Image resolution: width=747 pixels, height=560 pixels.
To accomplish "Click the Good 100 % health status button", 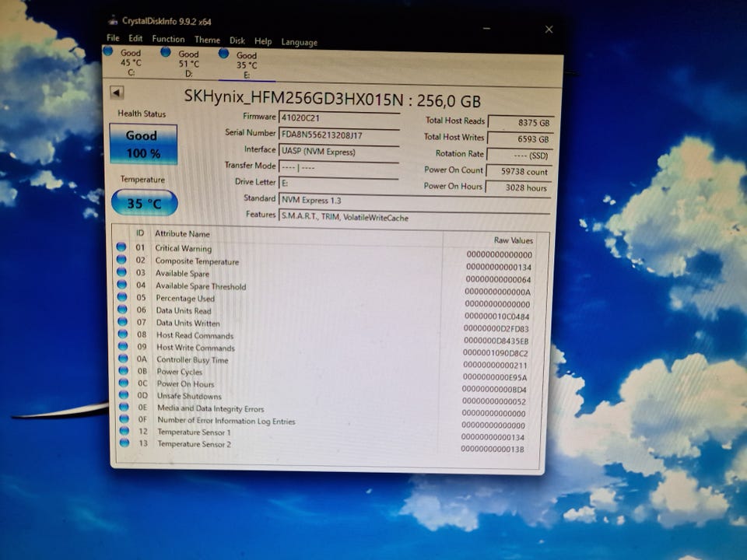I will coord(143,145).
